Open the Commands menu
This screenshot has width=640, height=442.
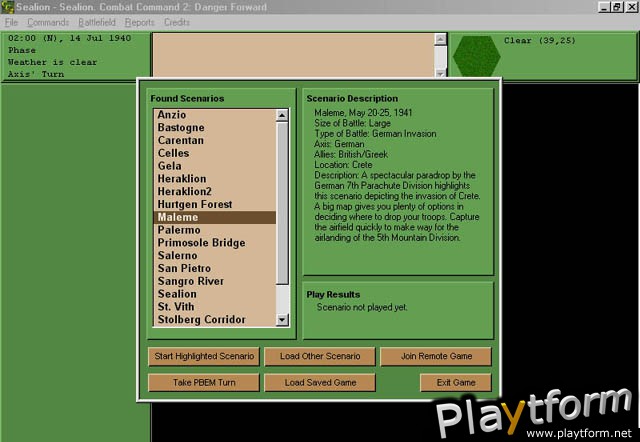[x=48, y=22]
